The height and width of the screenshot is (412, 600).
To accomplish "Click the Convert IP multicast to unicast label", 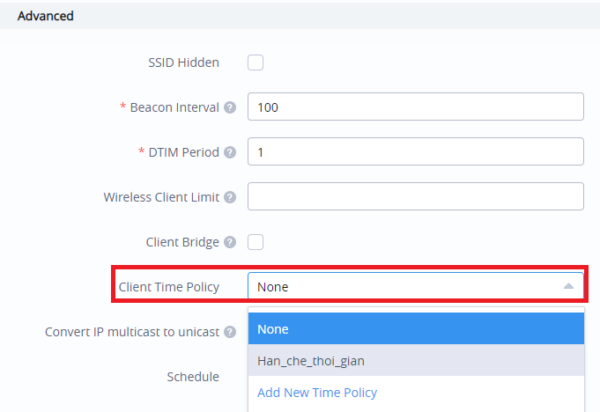I will (x=132, y=331).
